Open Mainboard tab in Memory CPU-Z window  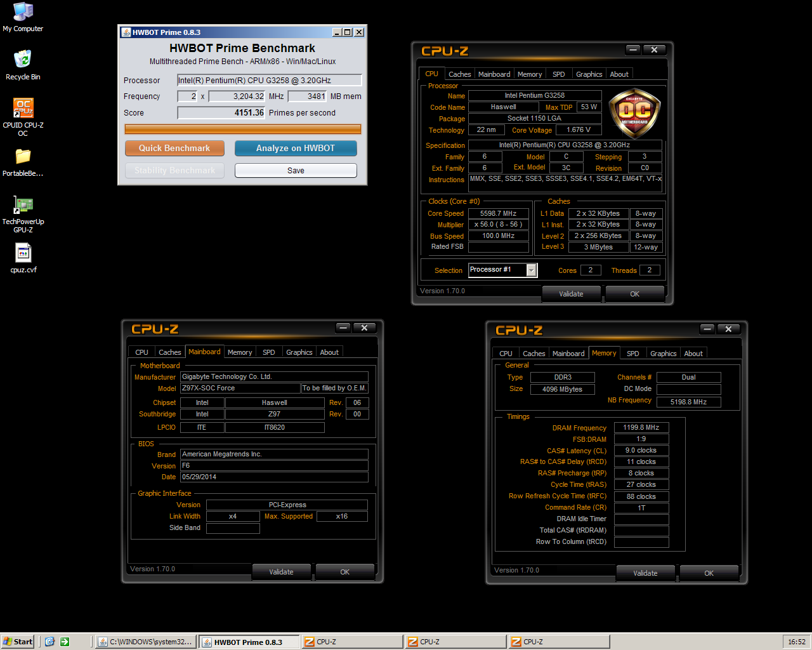click(x=568, y=354)
